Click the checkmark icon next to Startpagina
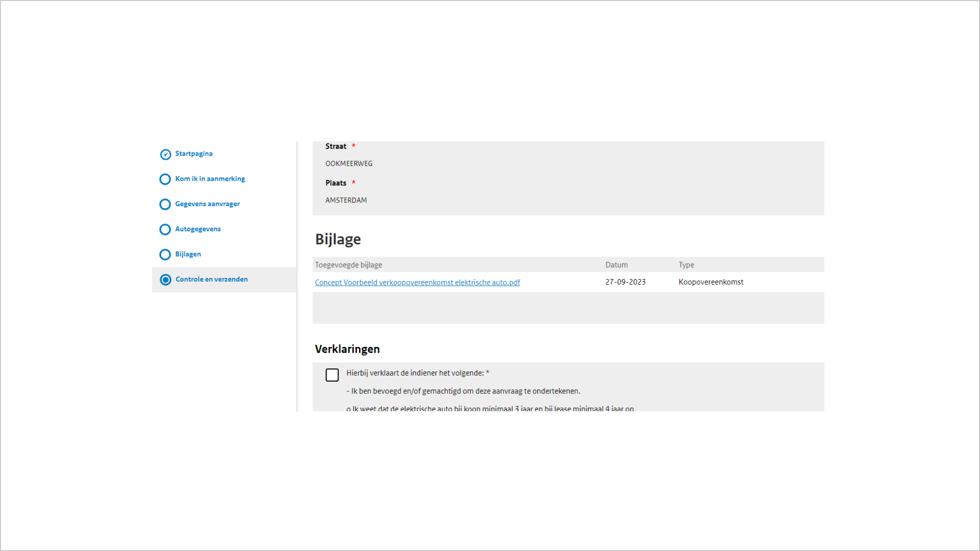980x551 pixels. click(165, 154)
